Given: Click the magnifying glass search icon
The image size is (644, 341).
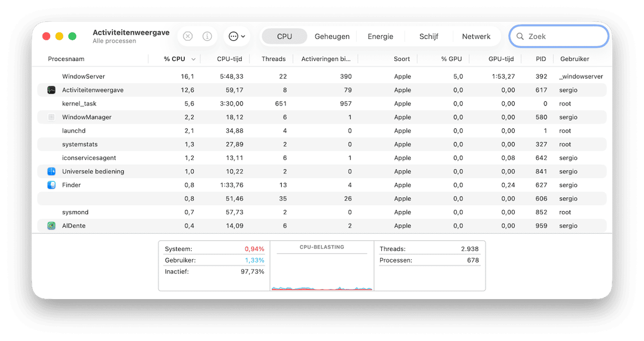Looking at the screenshot, I should (x=520, y=37).
